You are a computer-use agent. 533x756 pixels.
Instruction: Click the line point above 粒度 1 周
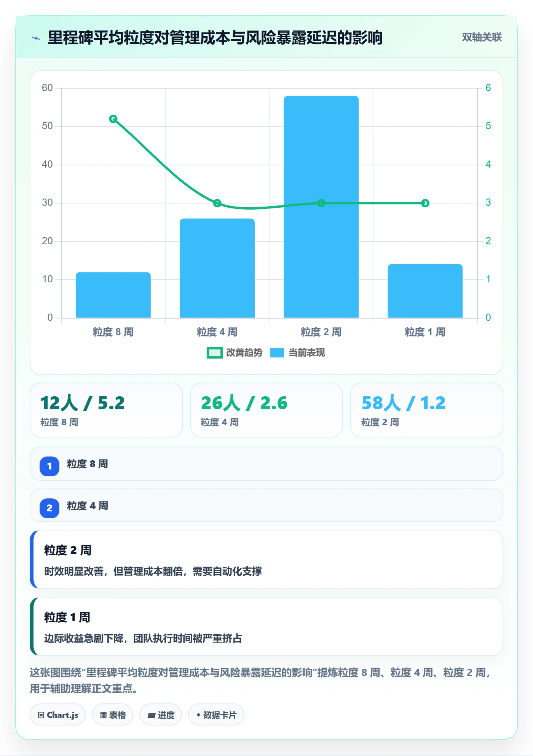(x=425, y=203)
